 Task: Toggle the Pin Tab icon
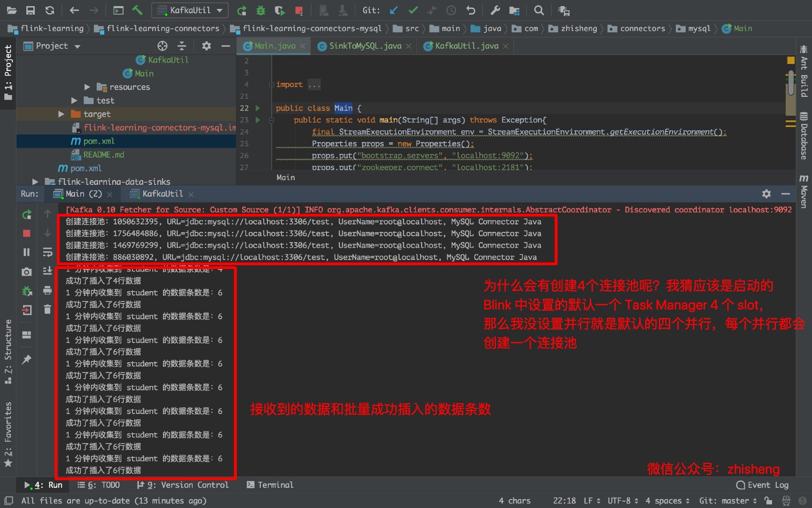pyautogui.click(x=27, y=359)
